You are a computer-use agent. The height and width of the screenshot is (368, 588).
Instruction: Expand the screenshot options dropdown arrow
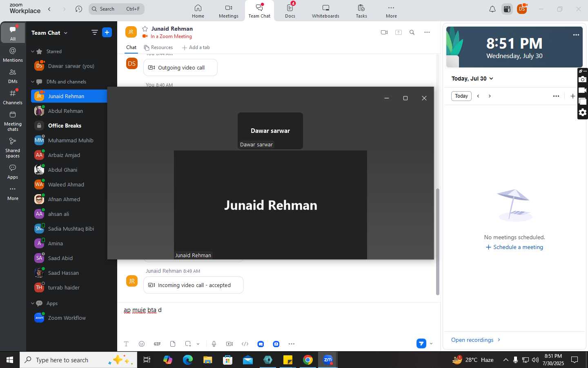(x=198, y=344)
